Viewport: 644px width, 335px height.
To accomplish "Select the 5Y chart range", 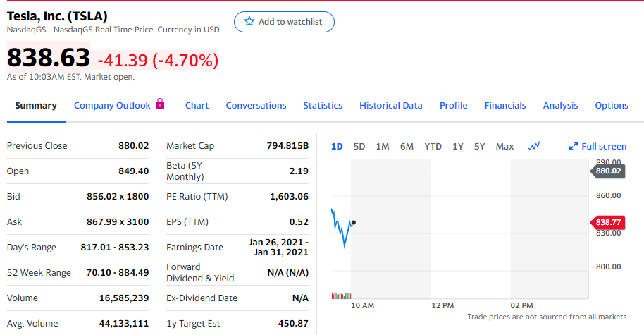I will (x=479, y=146).
